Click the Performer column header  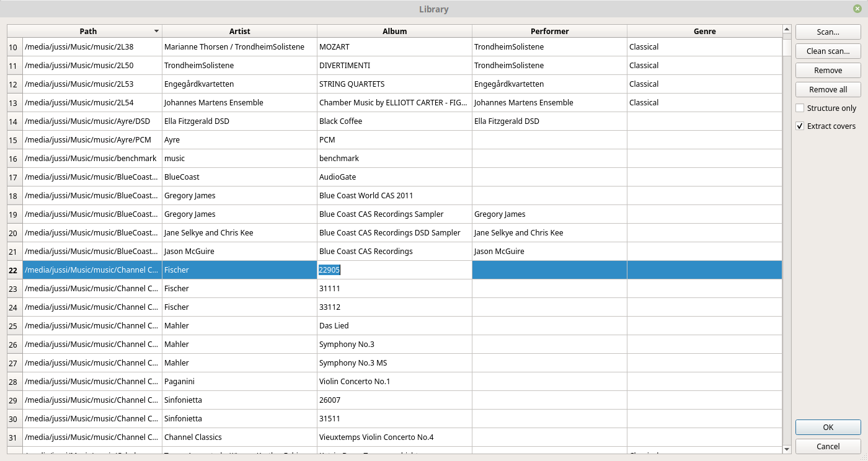(549, 31)
